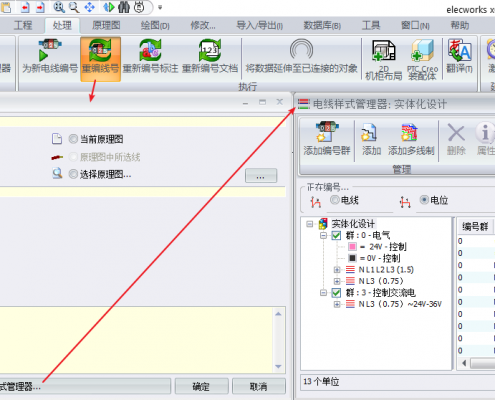Uncheck the 群: 0 - 电气 checkbox
This screenshot has height=400, width=495.
(336, 236)
